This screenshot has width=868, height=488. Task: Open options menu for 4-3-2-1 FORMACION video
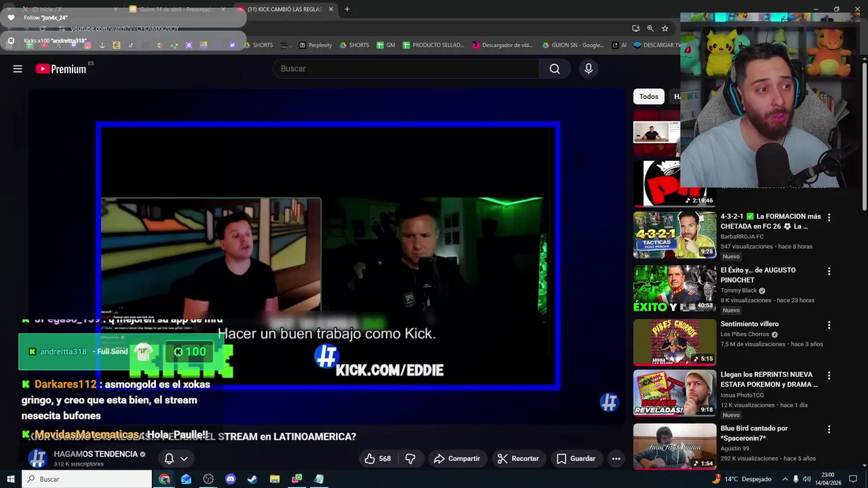coord(829,218)
